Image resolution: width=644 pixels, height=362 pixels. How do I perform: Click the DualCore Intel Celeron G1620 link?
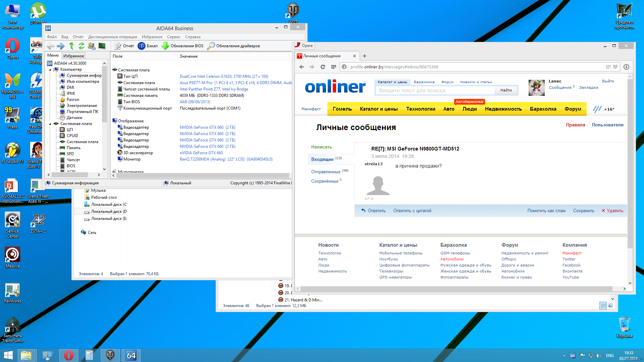coord(224,76)
